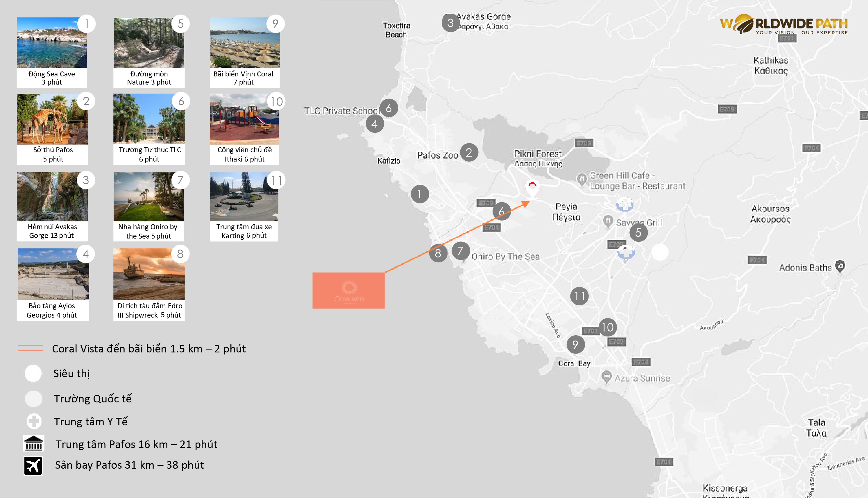868x498 pixels.
Task: Open the Edro III Shipwreck photo
Action: (149, 274)
